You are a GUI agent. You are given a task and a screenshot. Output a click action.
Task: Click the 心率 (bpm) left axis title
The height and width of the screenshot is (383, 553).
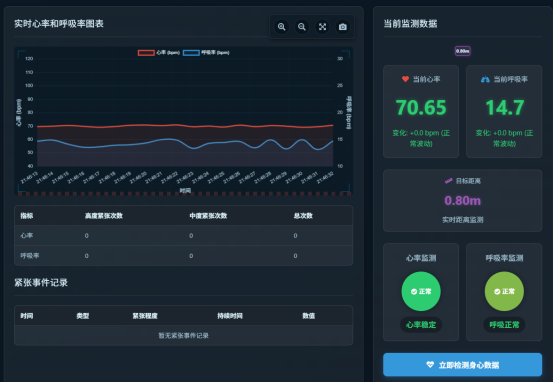click(x=19, y=113)
